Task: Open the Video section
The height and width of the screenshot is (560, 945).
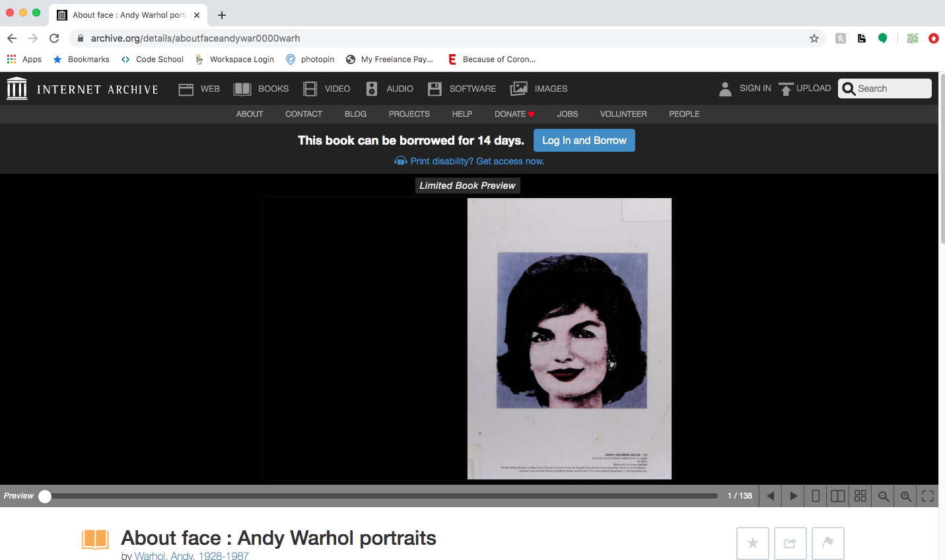Action: tap(326, 88)
